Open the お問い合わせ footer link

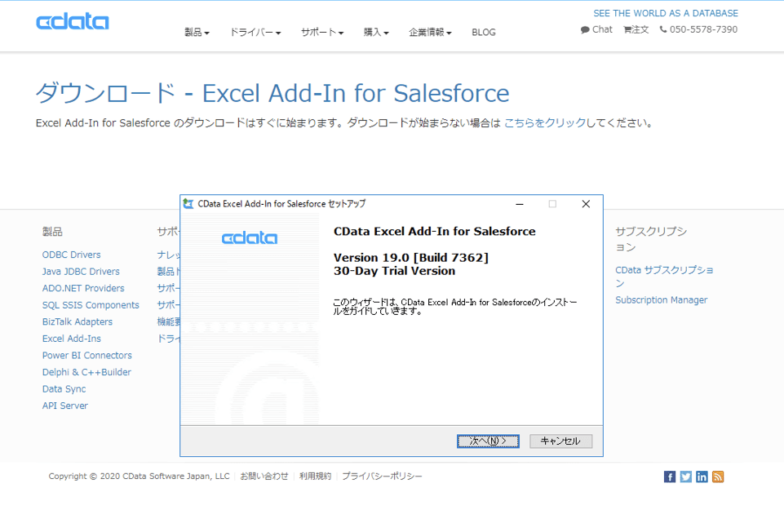click(x=264, y=476)
